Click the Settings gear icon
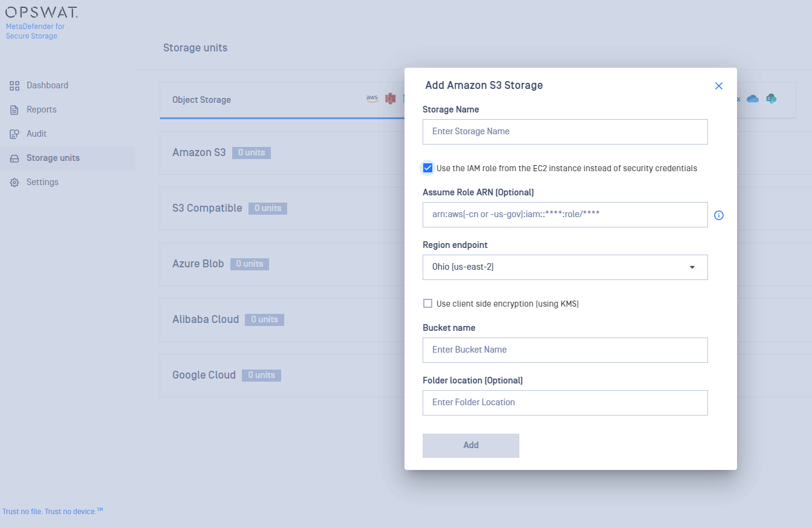 [x=15, y=183]
